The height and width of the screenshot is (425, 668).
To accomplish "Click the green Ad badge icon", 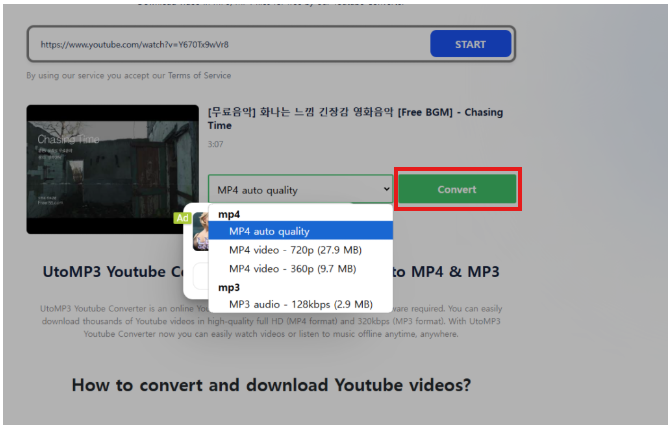I will [182, 218].
